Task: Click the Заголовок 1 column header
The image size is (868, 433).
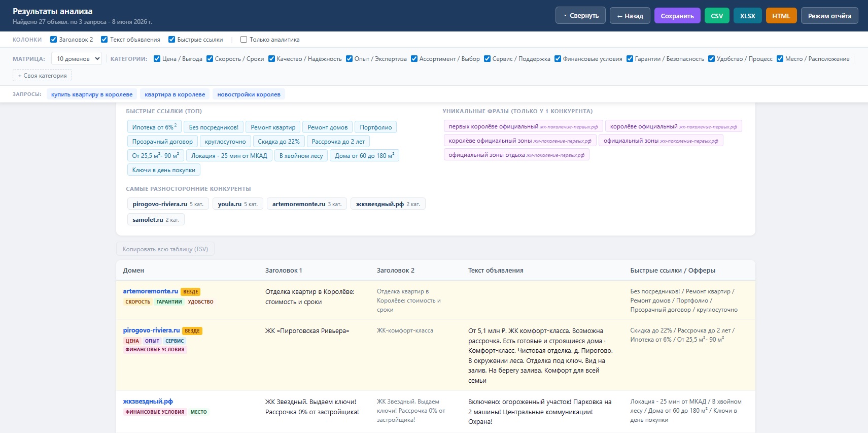Action: point(284,271)
